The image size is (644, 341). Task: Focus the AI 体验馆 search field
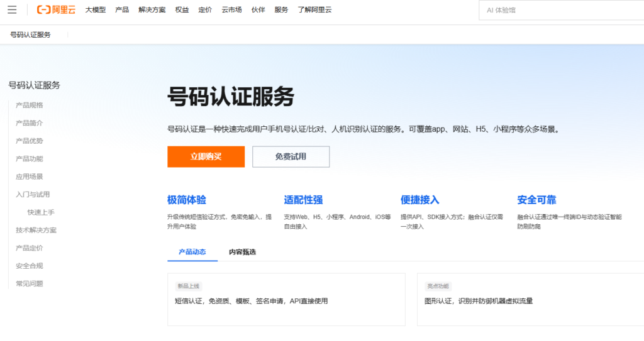(562, 10)
